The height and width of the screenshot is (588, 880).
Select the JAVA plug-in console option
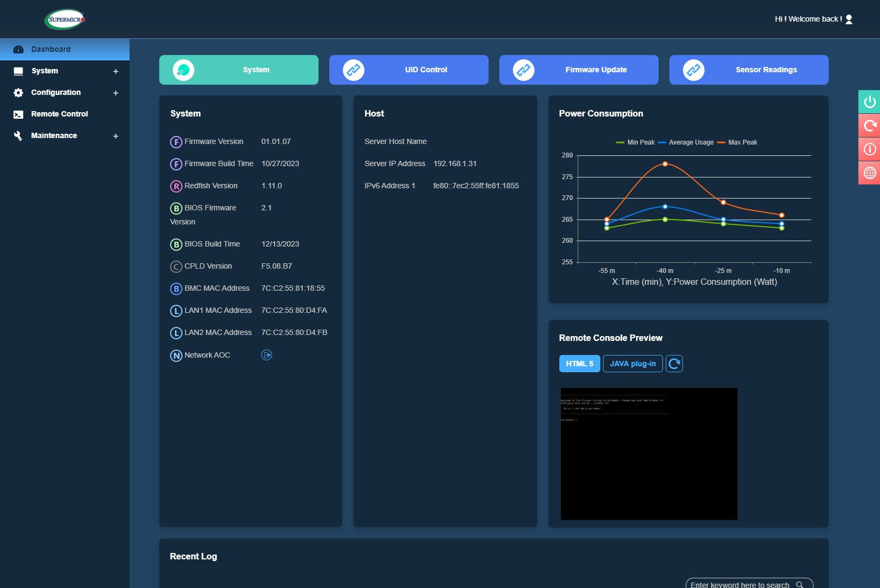coord(633,364)
